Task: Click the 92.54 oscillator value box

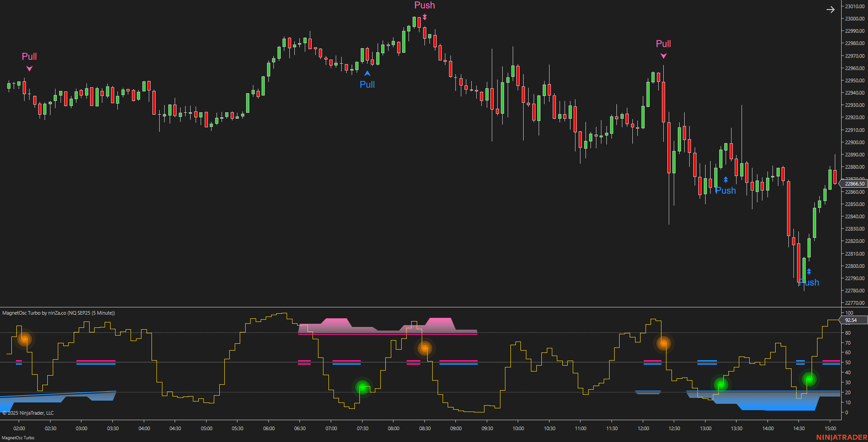Action: pos(851,320)
